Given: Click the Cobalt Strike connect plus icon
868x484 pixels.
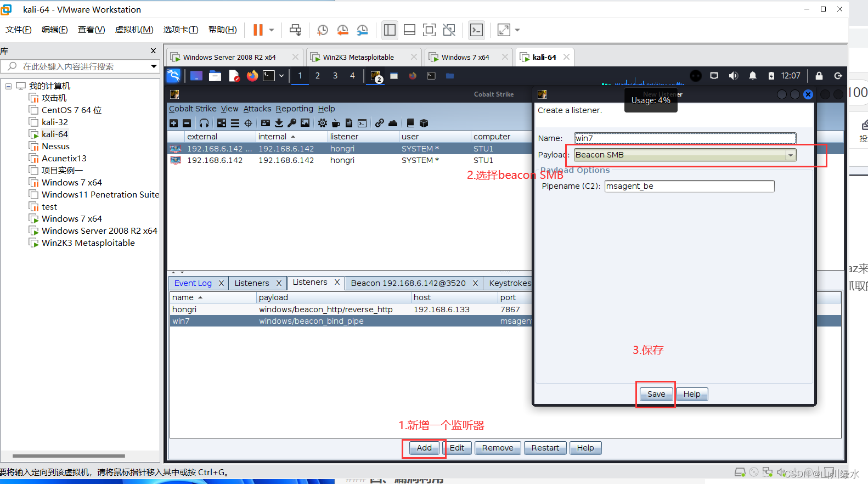Looking at the screenshot, I should [x=174, y=123].
